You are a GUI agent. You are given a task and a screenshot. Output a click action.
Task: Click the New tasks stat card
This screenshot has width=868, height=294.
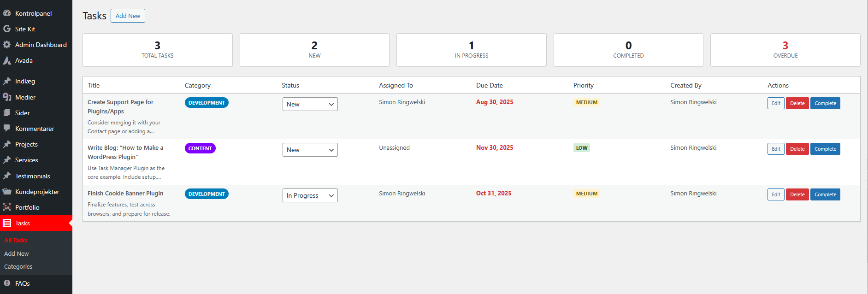314,50
